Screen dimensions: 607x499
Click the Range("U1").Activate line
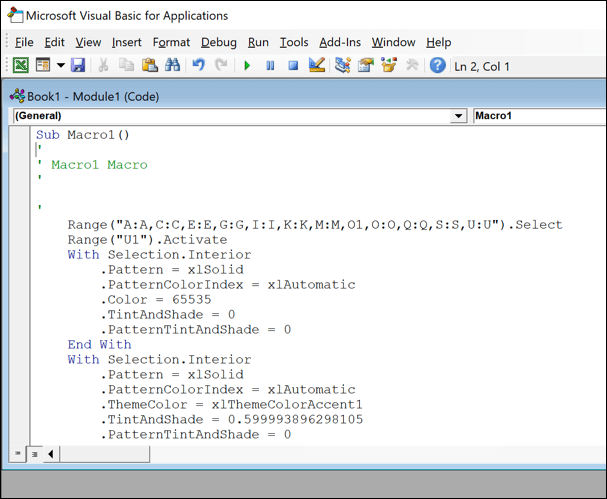147,240
